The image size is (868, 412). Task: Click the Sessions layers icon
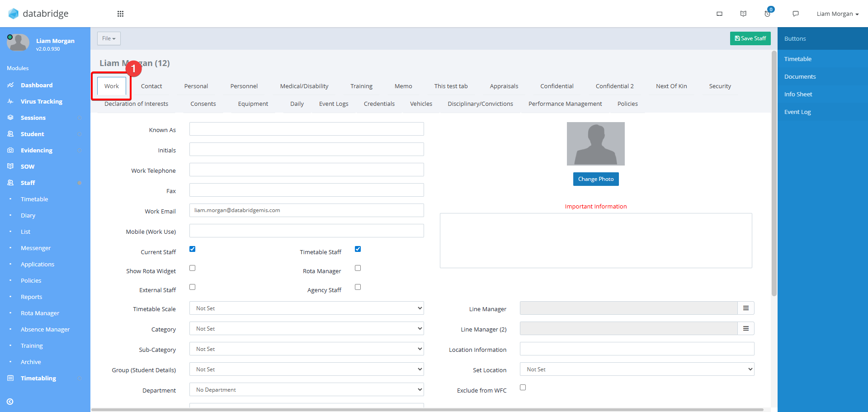(x=10, y=118)
